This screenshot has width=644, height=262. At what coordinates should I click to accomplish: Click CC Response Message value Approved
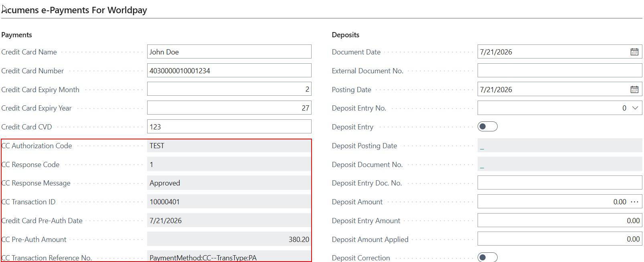click(229, 183)
